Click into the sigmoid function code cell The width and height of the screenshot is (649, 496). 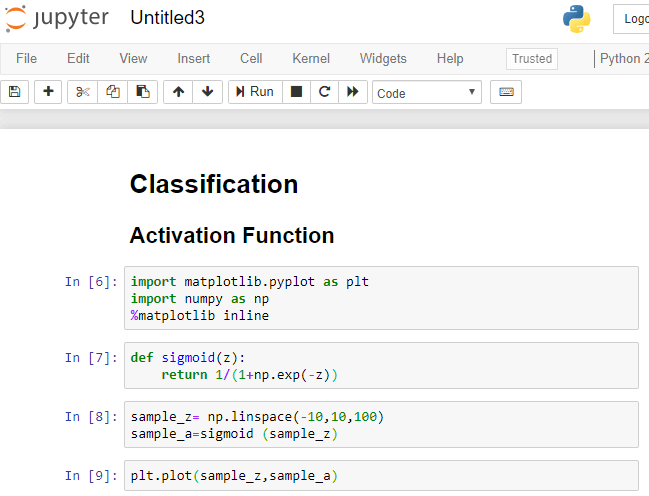[x=380, y=366]
